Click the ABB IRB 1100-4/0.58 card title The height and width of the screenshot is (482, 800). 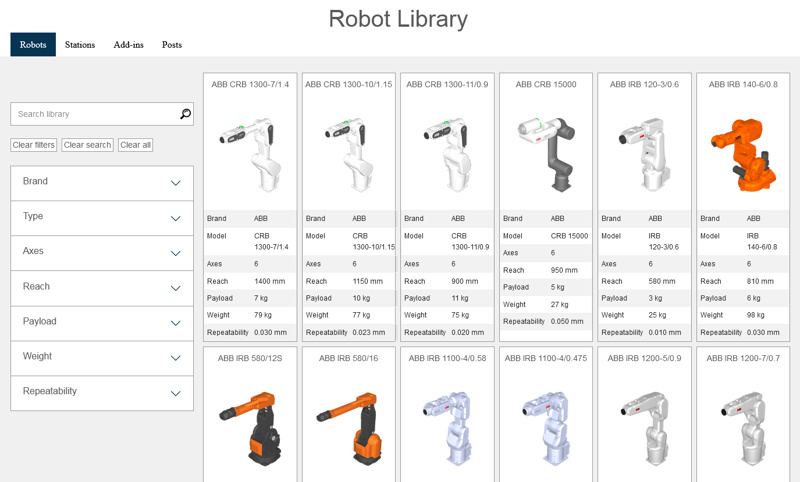click(447, 358)
